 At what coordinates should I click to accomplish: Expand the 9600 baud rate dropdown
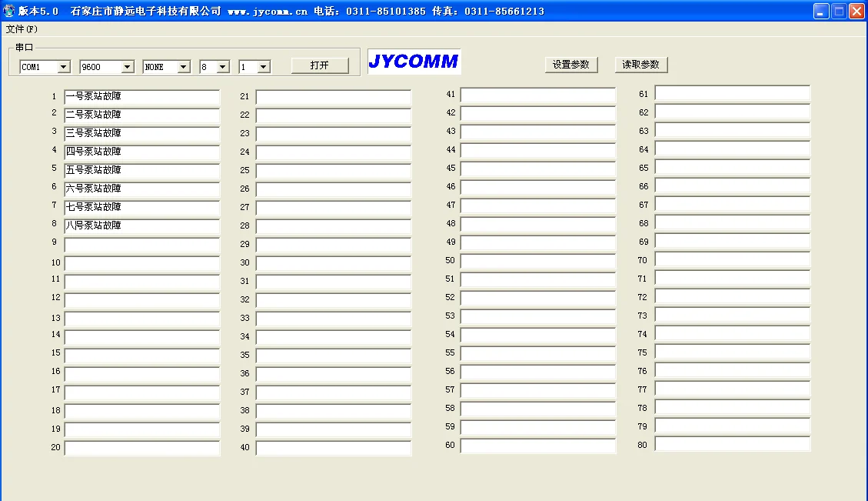(x=128, y=67)
